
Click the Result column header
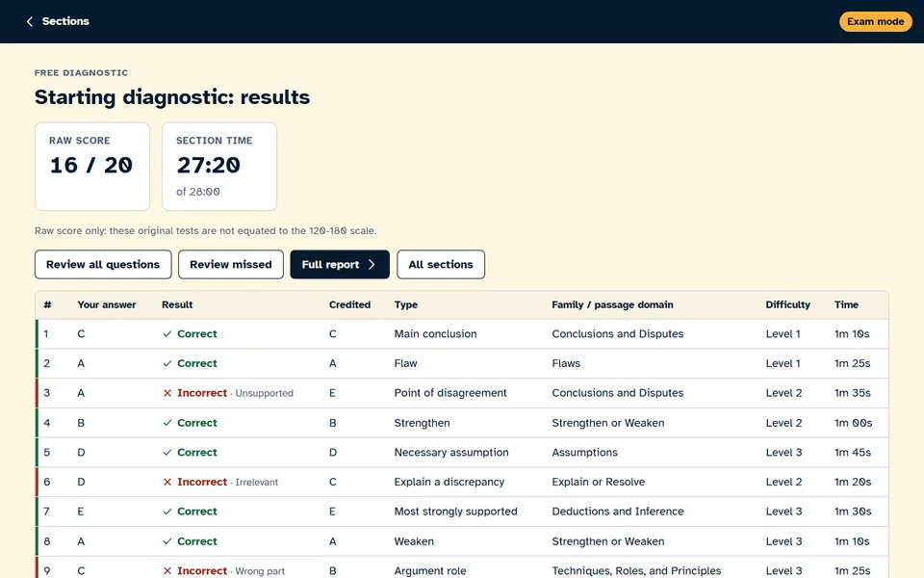coord(177,304)
